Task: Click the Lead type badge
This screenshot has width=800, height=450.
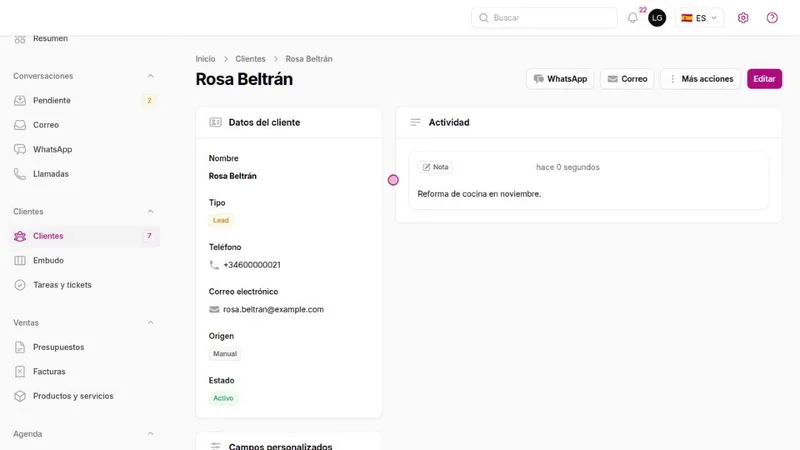Action: (x=221, y=220)
